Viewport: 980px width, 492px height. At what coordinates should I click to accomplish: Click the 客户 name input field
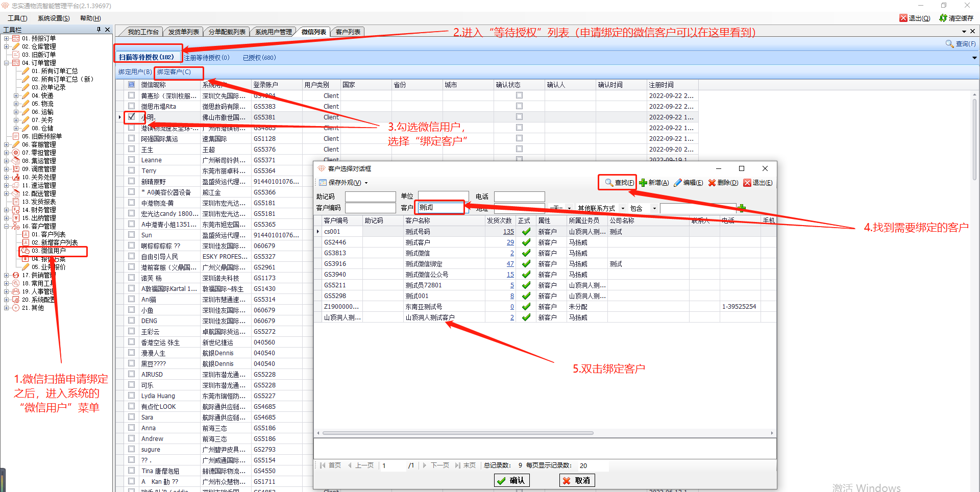point(441,207)
